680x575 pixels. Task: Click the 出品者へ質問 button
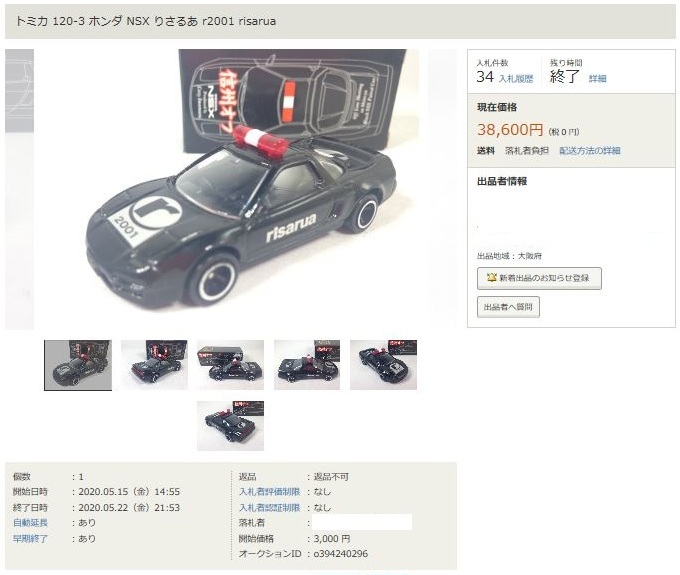point(508,307)
